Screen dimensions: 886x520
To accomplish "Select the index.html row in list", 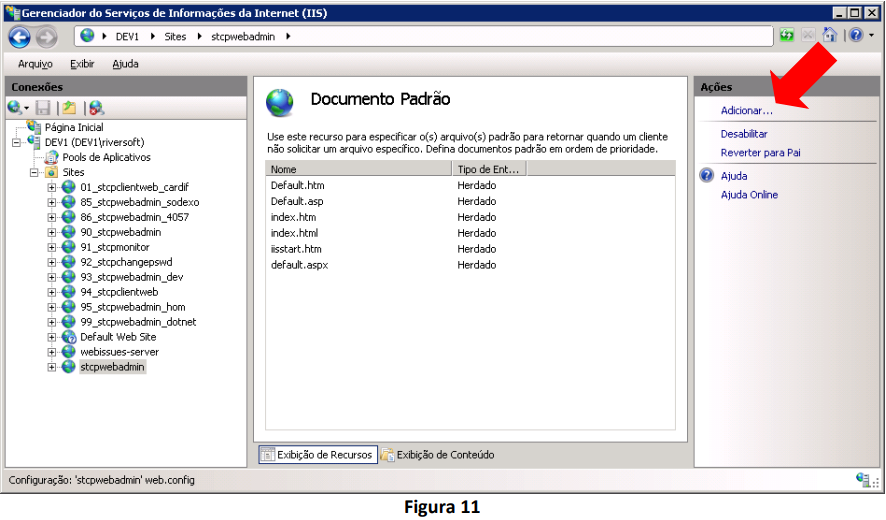I will point(470,233).
